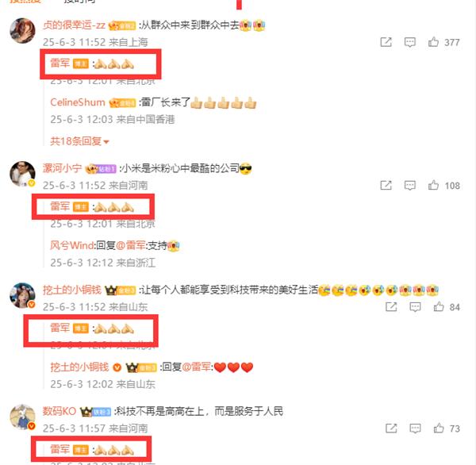Image resolution: width=476 pixels, height=465 pixels.
Task: Open 风兮Wind's user profile
Action: 71,245
